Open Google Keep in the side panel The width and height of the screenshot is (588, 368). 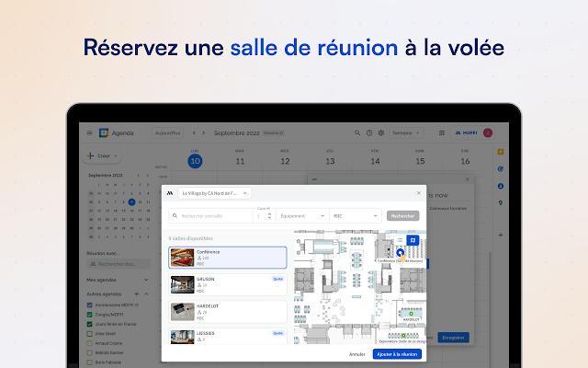point(501,152)
